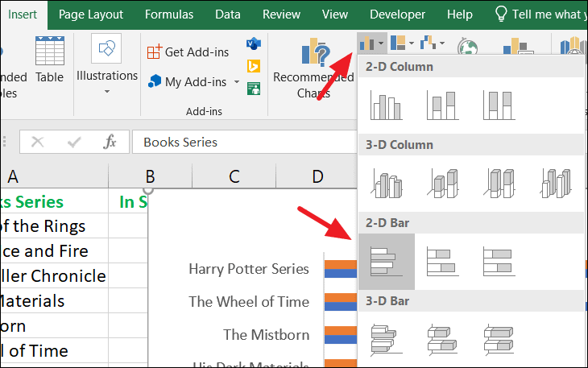Click the blue bar for The Wheel of Time
588x368 pixels.
[x=341, y=306]
